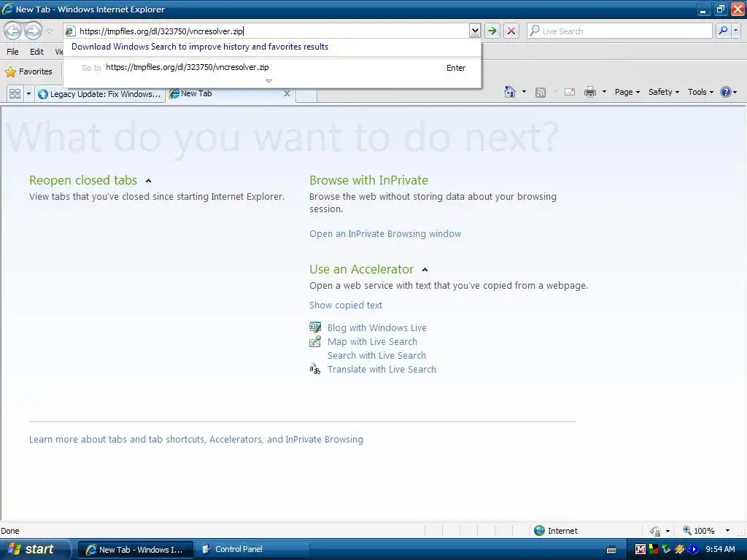
Task: Click Reopen closed tabs heading
Action: pos(83,180)
